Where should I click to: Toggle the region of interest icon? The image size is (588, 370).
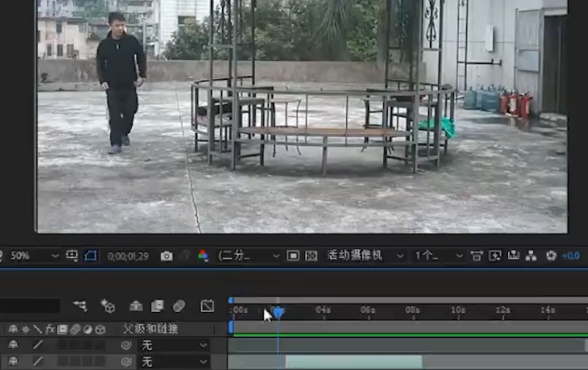(293, 256)
